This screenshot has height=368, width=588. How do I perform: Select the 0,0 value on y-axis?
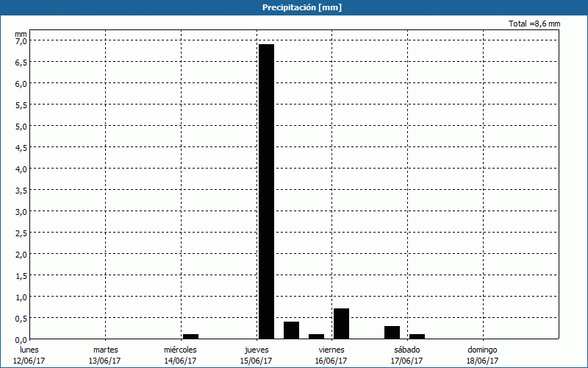21,339
